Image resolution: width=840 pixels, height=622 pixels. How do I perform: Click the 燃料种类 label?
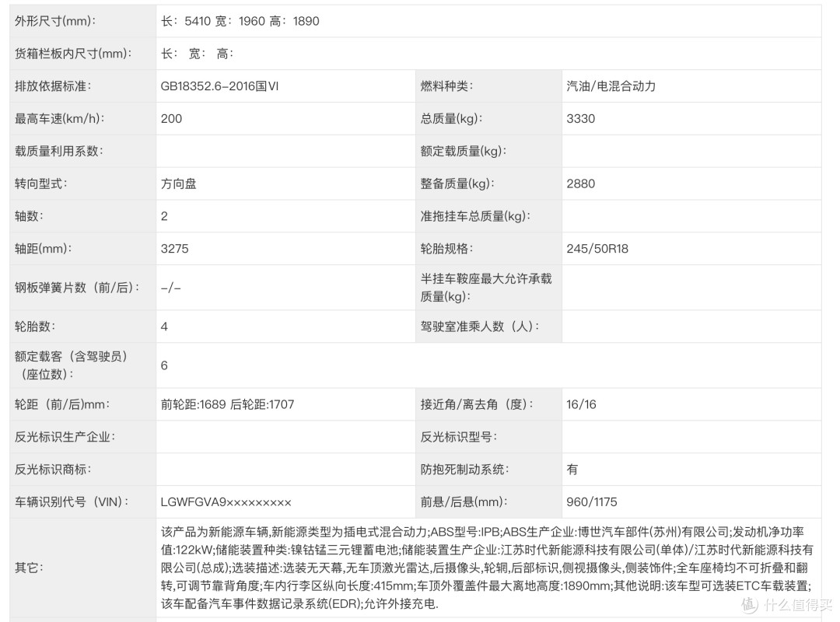pyautogui.click(x=446, y=86)
